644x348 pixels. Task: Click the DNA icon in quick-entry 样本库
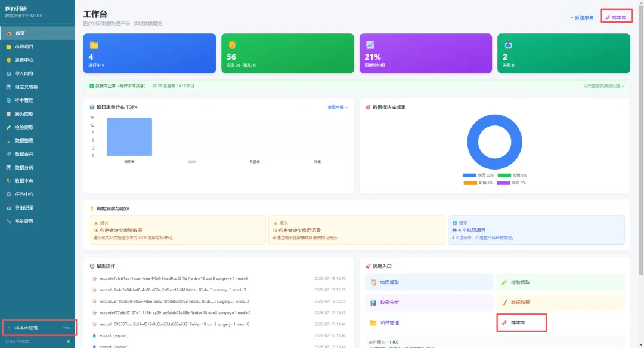[504, 323]
